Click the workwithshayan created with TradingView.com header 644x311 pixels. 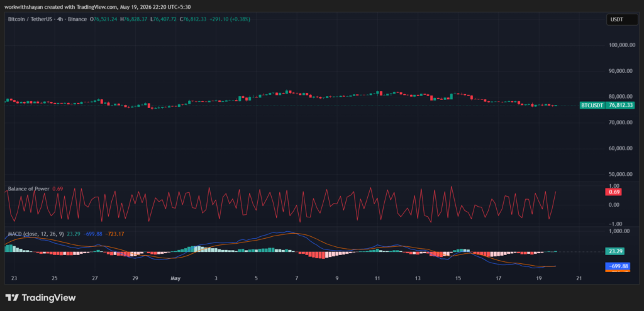click(x=97, y=7)
